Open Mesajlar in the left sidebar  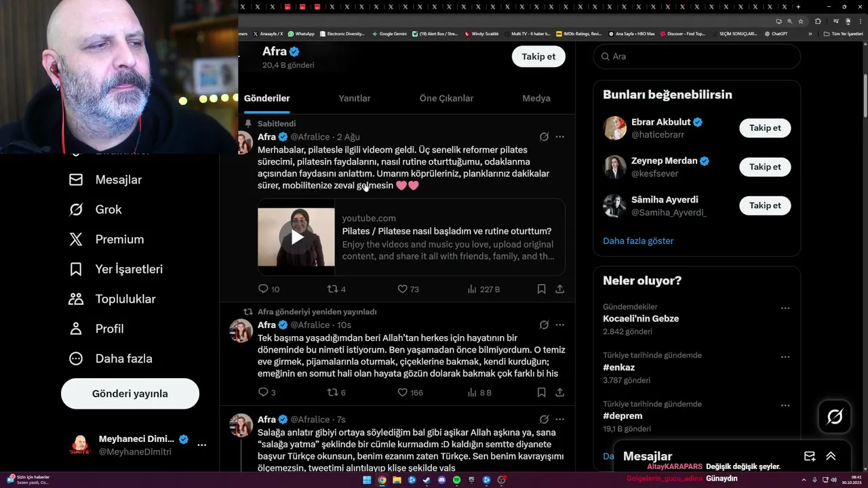[105, 180]
